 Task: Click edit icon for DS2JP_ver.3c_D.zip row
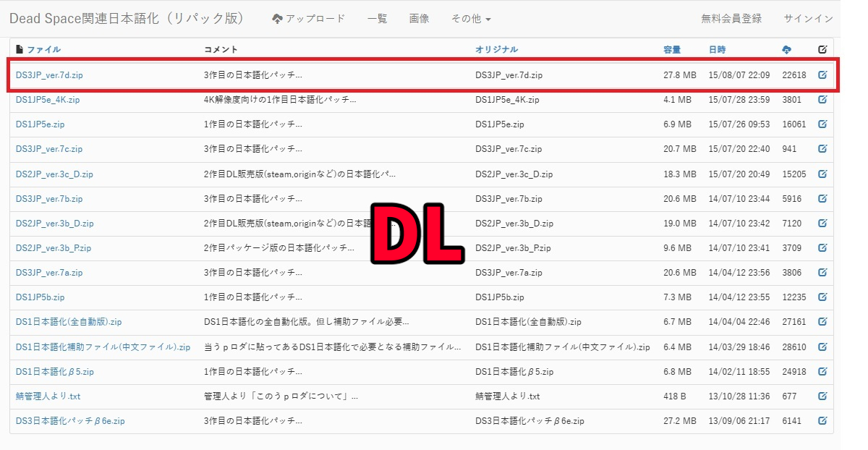click(822, 174)
